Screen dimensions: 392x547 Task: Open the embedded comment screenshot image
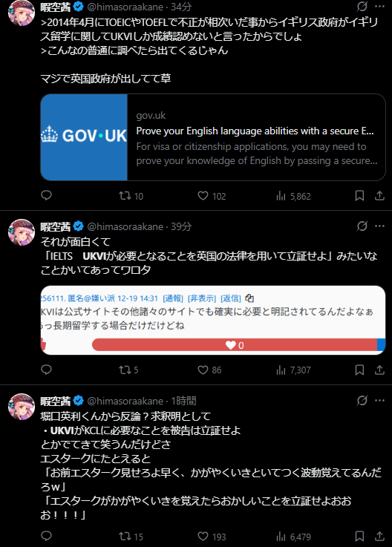click(x=213, y=320)
